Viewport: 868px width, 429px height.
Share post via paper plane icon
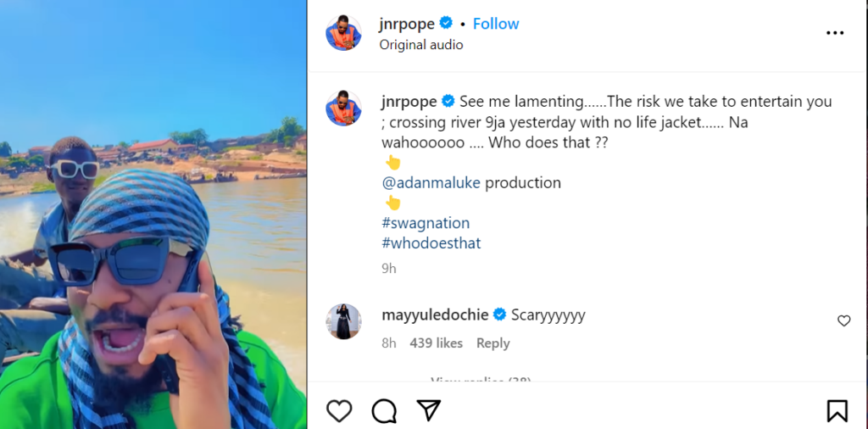(429, 411)
